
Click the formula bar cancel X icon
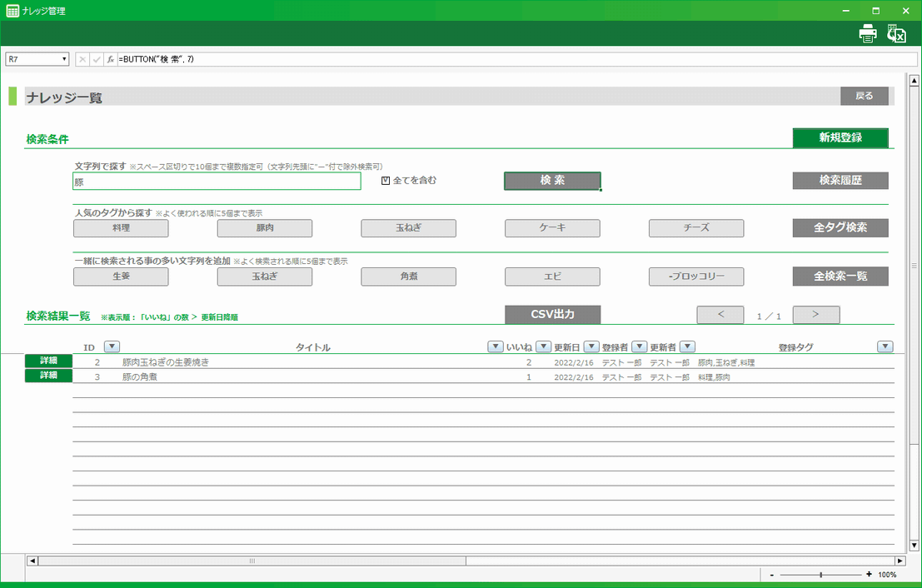tap(82, 59)
